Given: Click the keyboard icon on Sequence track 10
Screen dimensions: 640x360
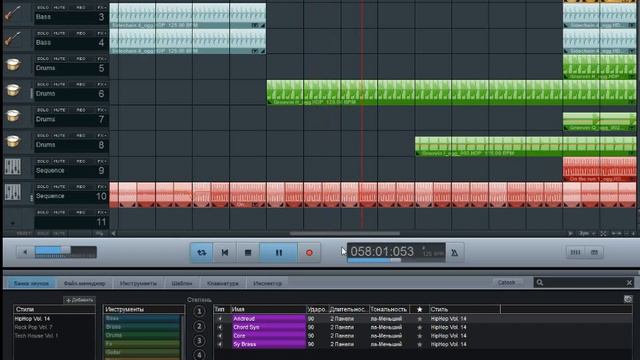Looking at the screenshot, I should tap(13, 192).
